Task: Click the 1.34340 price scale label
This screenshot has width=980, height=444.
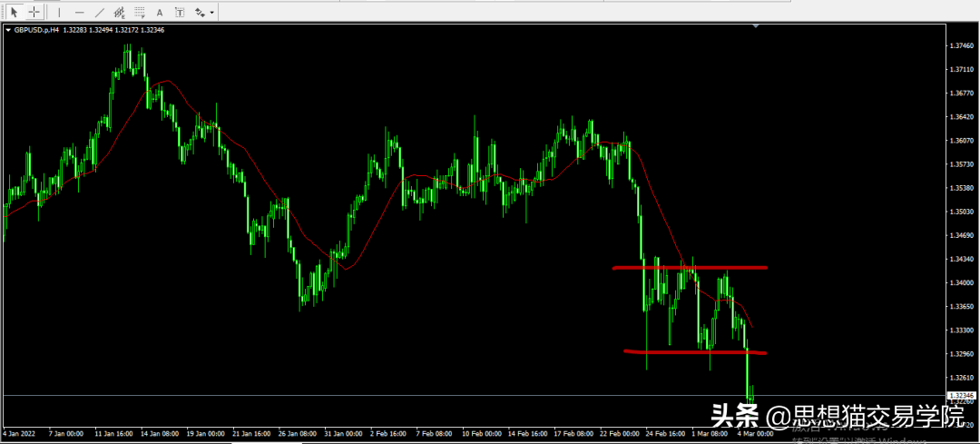Action: tap(961, 259)
